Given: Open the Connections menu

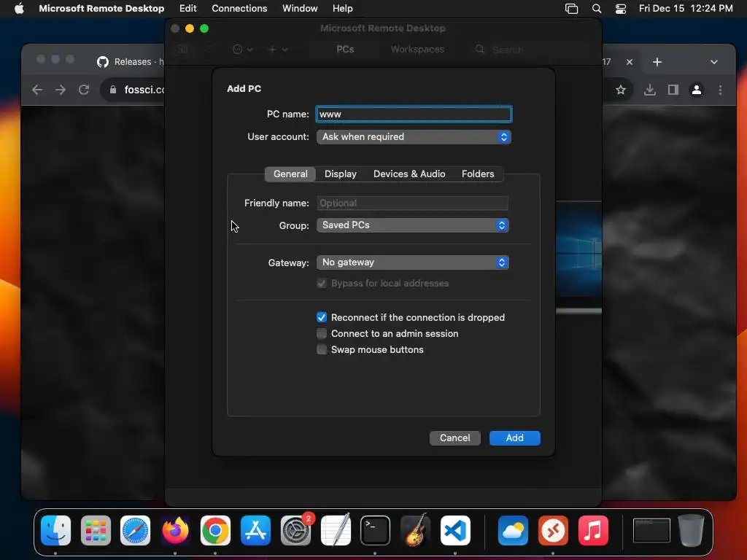Looking at the screenshot, I should click(x=239, y=8).
